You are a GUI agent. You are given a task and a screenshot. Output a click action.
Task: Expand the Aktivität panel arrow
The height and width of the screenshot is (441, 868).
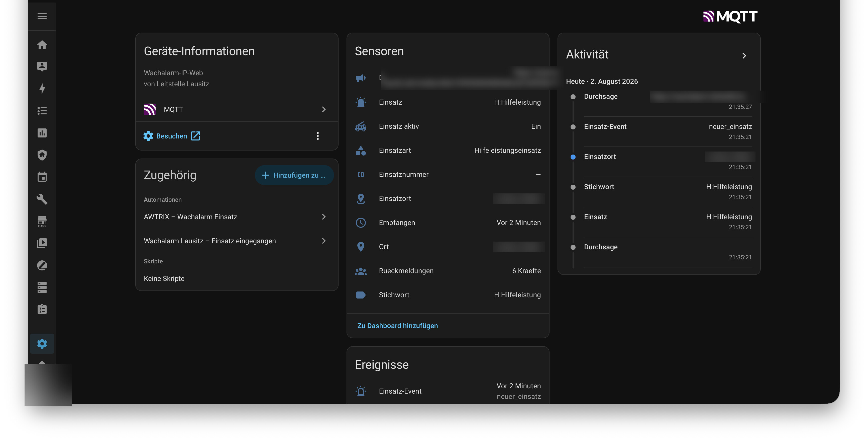click(x=744, y=56)
